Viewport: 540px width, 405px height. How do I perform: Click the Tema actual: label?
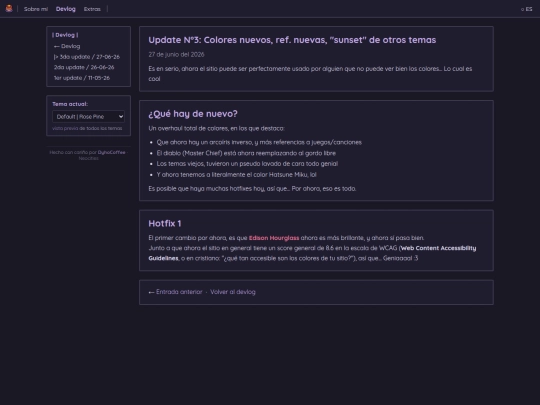[70, 104]
